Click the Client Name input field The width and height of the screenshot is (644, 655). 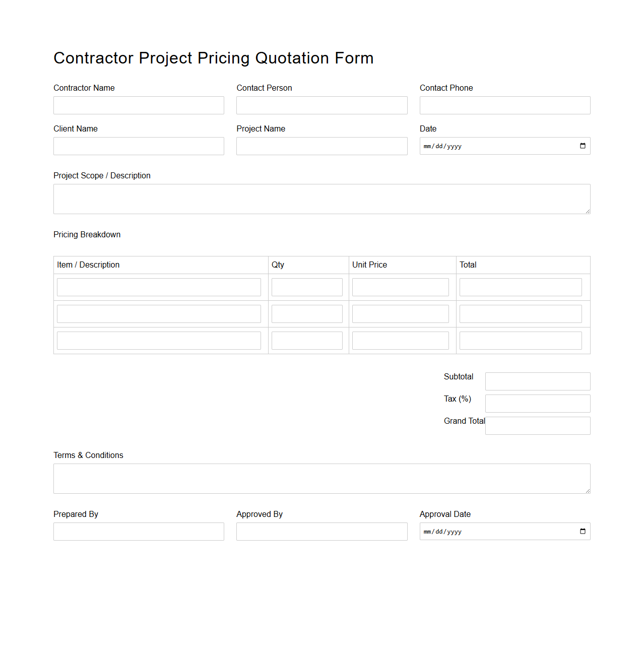[x=139, y=146]
